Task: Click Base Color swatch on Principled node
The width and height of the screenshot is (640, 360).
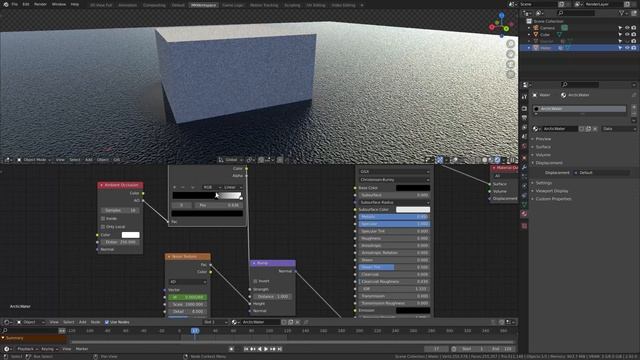Action: coord(413,188)
